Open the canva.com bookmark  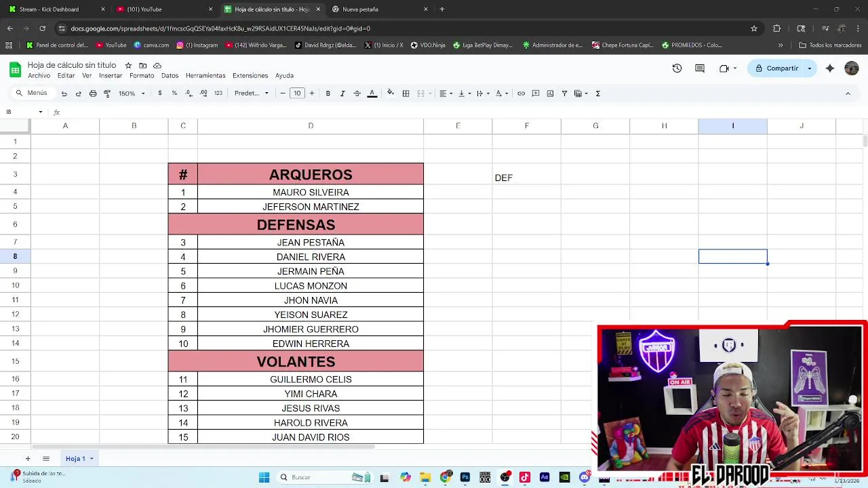pyautogui.click(x=151, y=45)
